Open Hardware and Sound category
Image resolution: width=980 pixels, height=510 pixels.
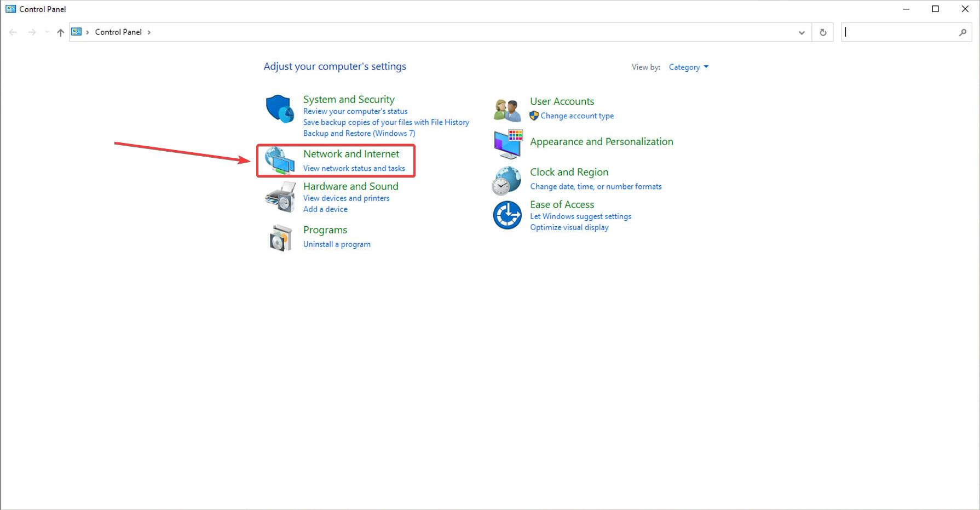click(x=351, y=186)
